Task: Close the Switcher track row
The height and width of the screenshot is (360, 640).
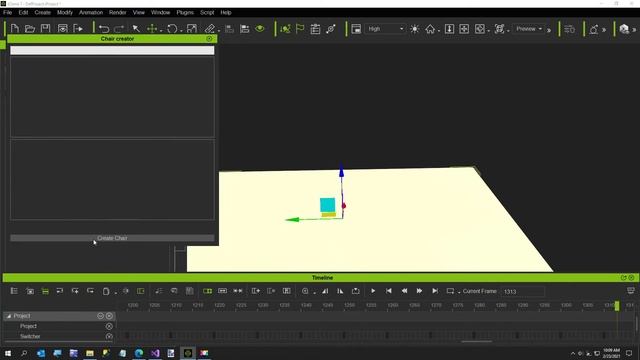Action: pos(109,336)
